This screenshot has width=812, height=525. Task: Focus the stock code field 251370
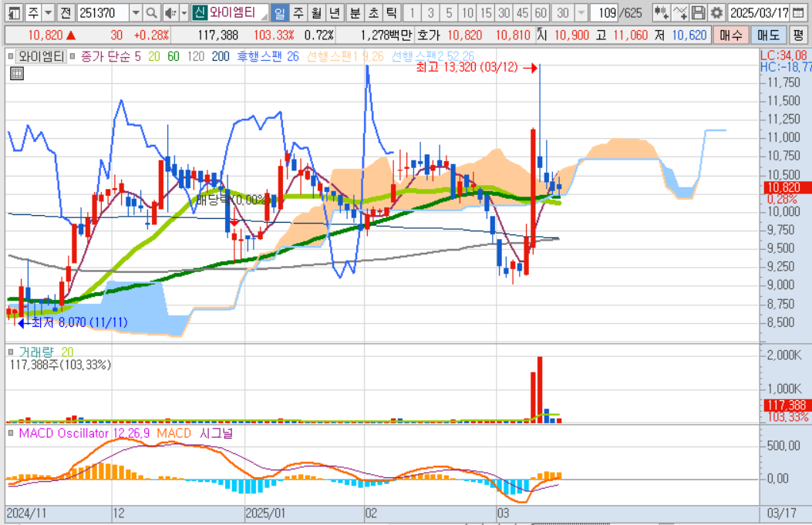103,12
